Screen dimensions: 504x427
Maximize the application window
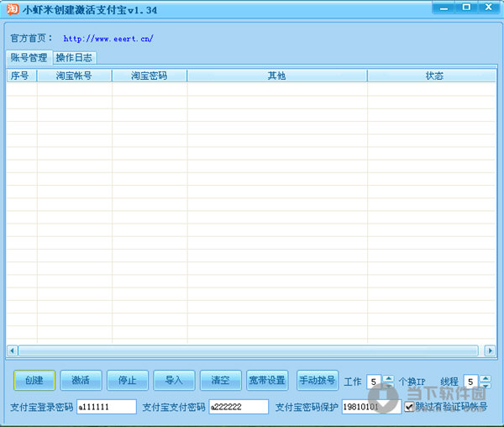pos(466,8)
